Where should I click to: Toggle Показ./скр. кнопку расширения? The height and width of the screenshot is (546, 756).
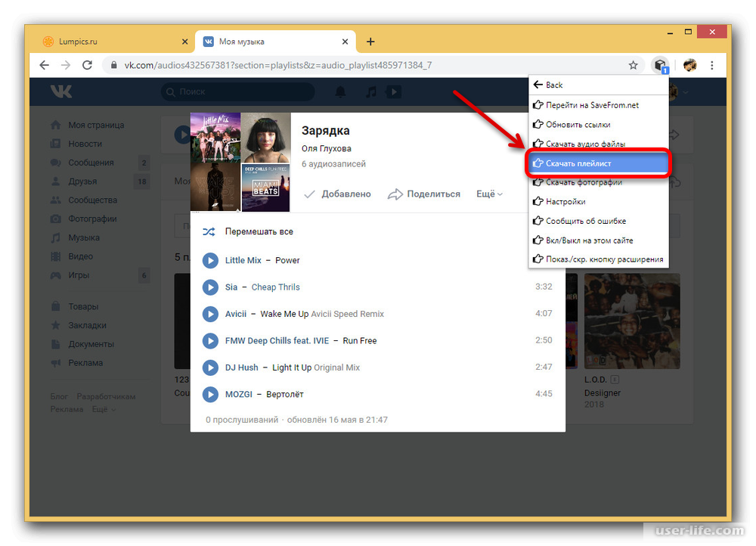[x=598, y=259]
